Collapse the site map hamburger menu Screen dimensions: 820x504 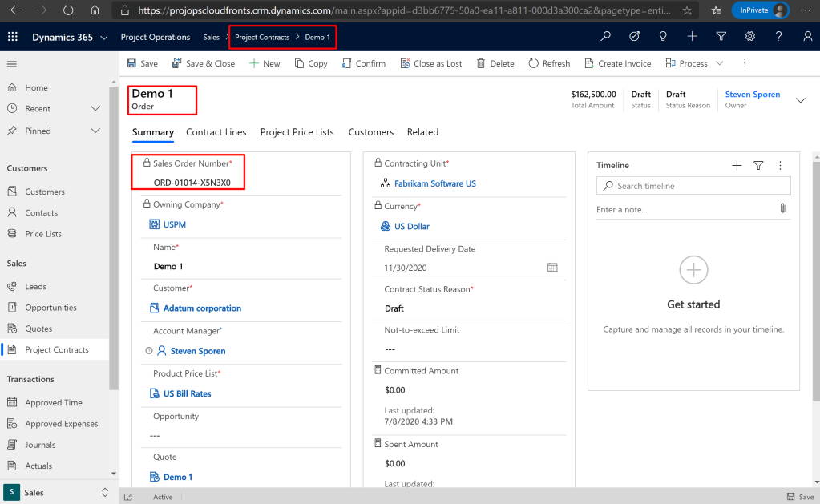12,64
